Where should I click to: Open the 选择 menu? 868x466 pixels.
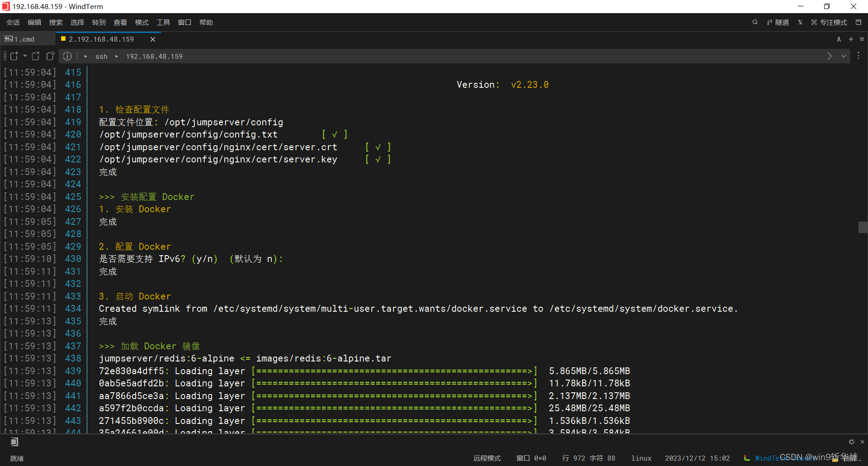point(77,23)
